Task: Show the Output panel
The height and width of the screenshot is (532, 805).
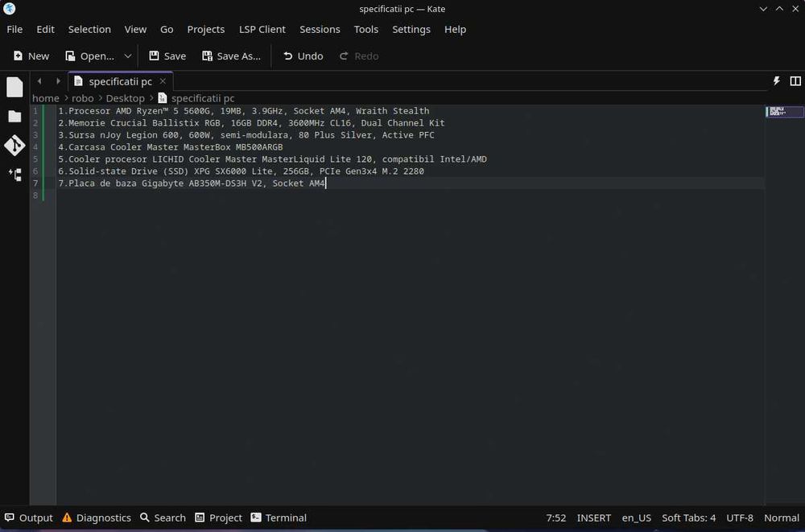Action: point(29,518)
